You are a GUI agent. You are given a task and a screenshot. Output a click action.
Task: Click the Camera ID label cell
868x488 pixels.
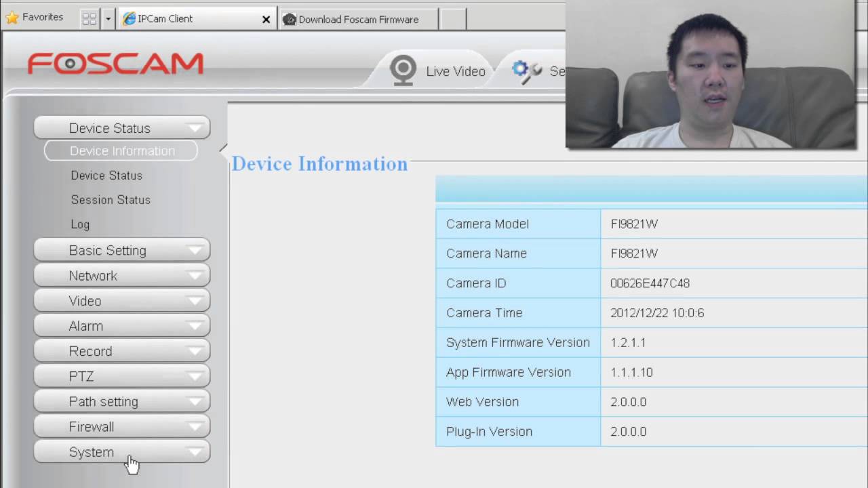click(x=518, y=283)
